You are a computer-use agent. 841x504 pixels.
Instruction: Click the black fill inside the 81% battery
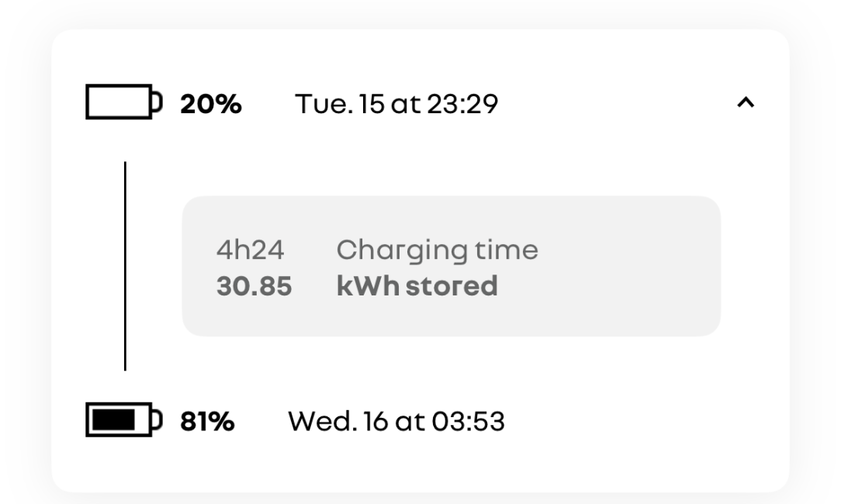coord(113,419)
